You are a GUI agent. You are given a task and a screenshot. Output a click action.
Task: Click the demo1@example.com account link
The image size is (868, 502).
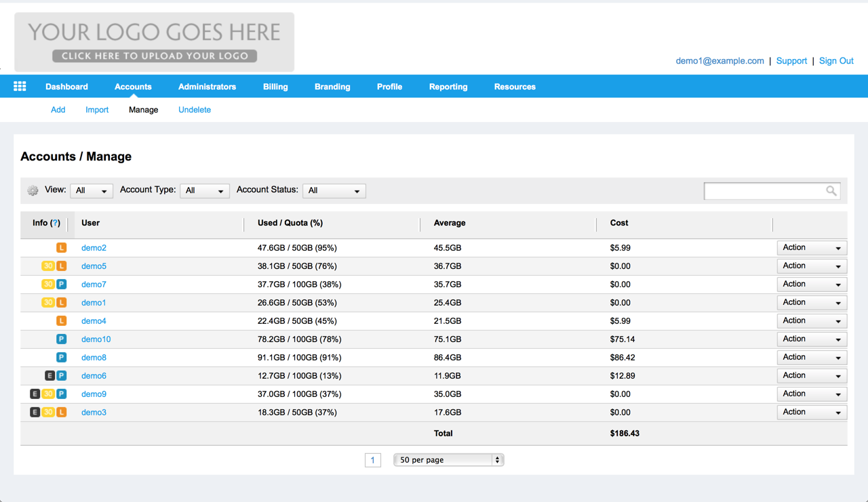click(x=720, y=61)
